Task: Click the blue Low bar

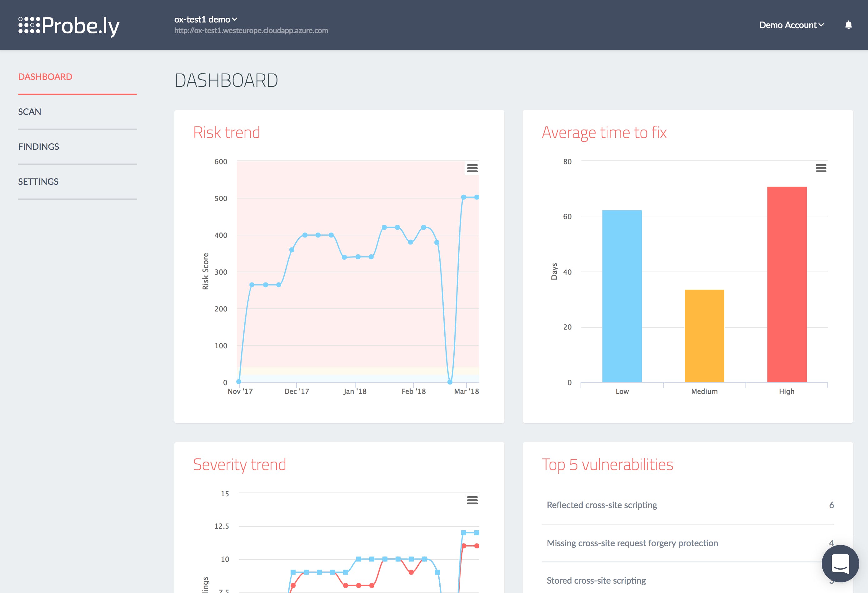Action: click(x=622, y=296)
